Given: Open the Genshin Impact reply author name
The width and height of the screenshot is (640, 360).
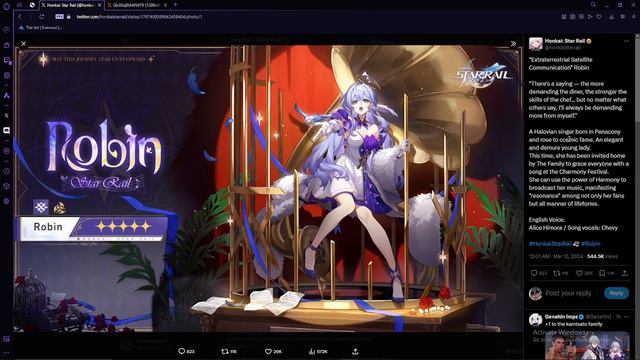Looking at the screenshot, I should pos(561,316).
